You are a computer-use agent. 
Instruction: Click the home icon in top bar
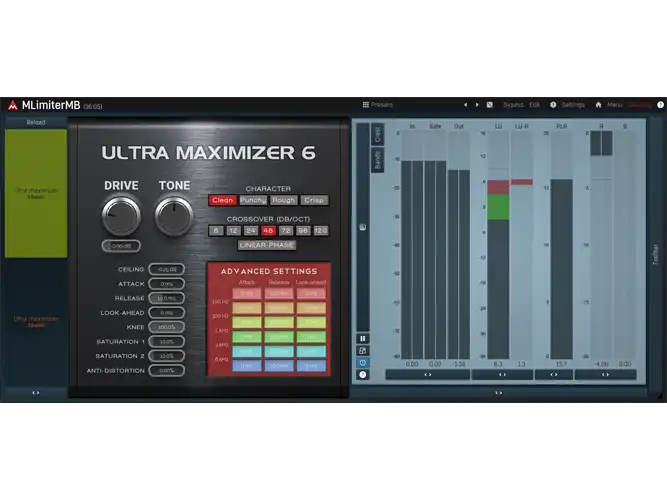598,105
